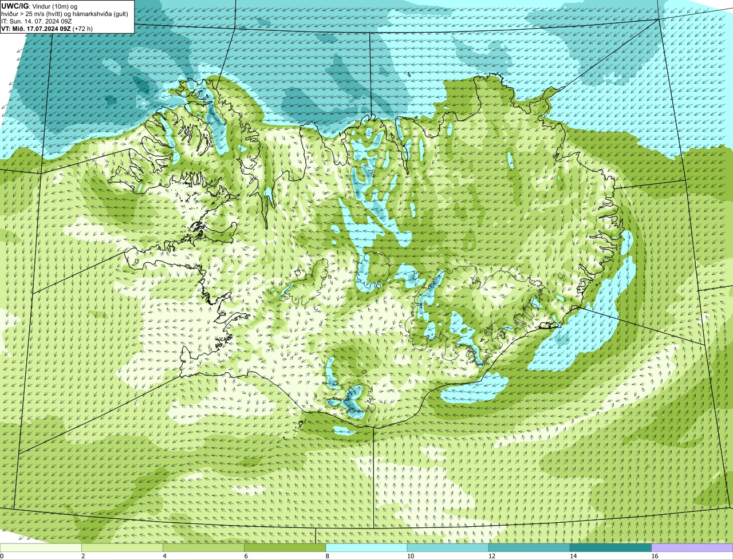This screenshot has width=733, height=560.
Task: Click the 2–4 m/s legend color segment
Action: click(122, 547)
